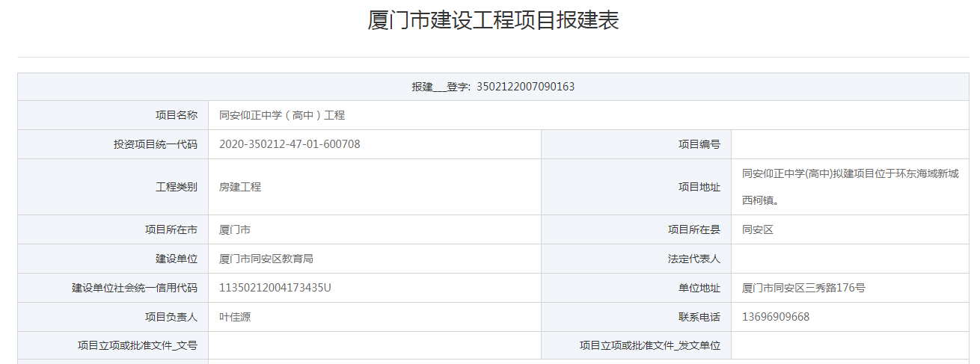This screenshot has width=980, height=364.
Task: Click the investment code 2020-350212-47-01-600708
Action: click(x=290, y=144)
